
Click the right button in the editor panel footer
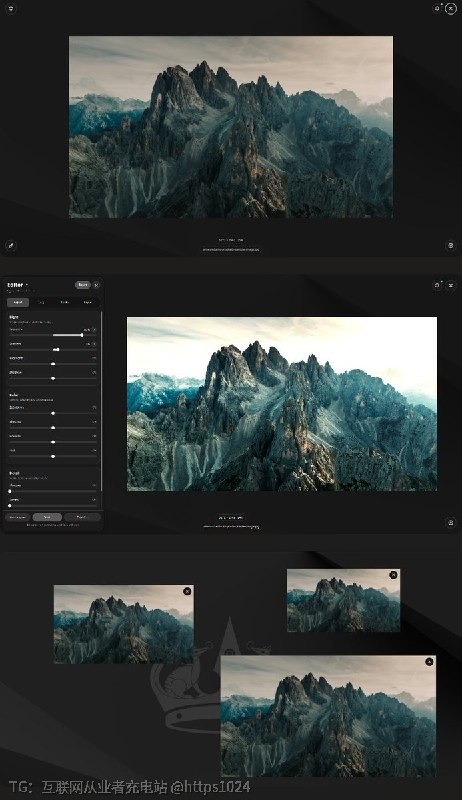pos(83,517)
